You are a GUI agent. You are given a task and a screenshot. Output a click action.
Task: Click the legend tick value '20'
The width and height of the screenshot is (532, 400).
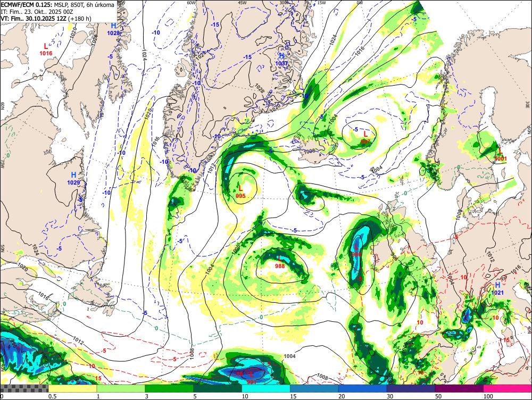(342, 396)
